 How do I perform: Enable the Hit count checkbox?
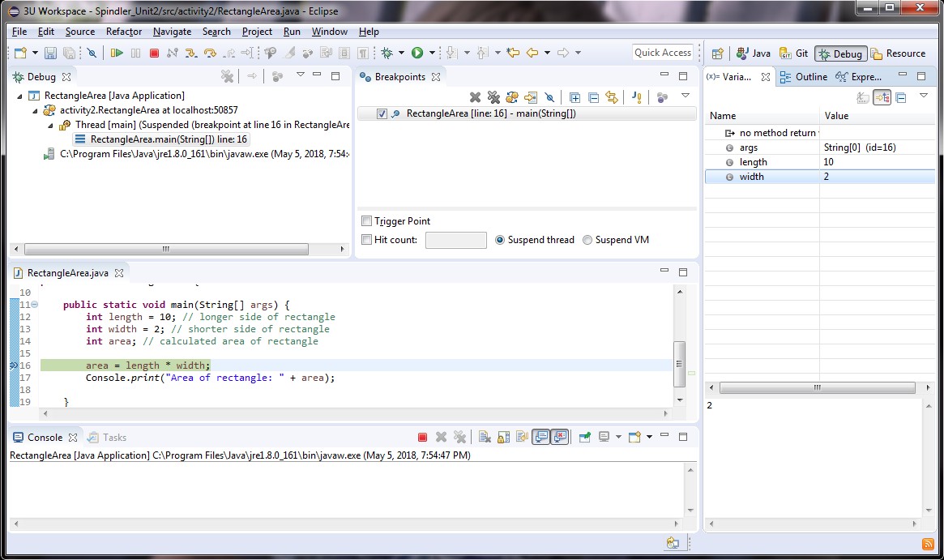pyautogui.click(x=367, y=240)
